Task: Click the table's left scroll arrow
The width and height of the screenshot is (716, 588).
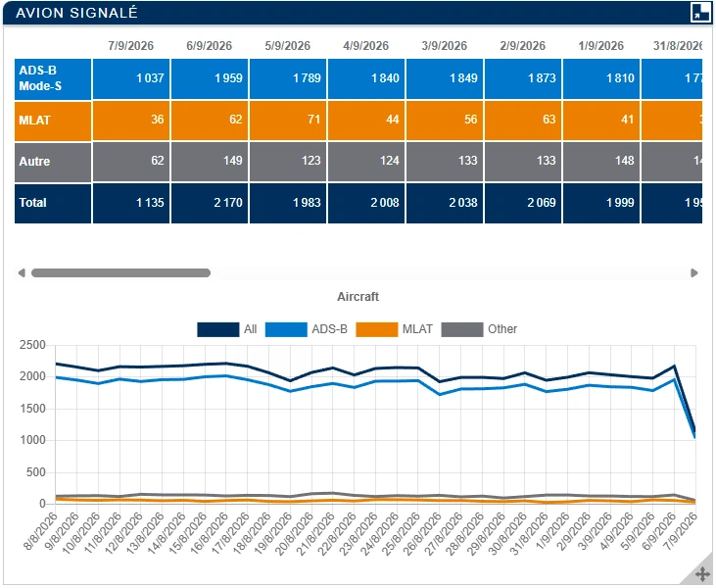Action: coord(21,273)
